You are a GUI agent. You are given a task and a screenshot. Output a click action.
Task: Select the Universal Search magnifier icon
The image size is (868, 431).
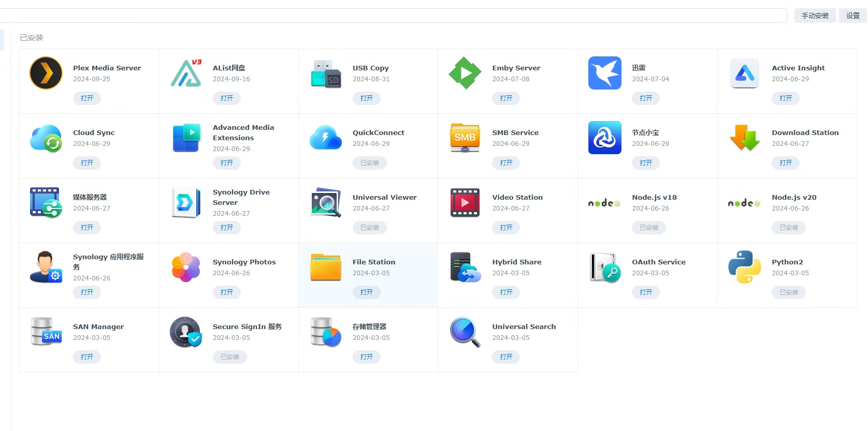tap(465, 332)
